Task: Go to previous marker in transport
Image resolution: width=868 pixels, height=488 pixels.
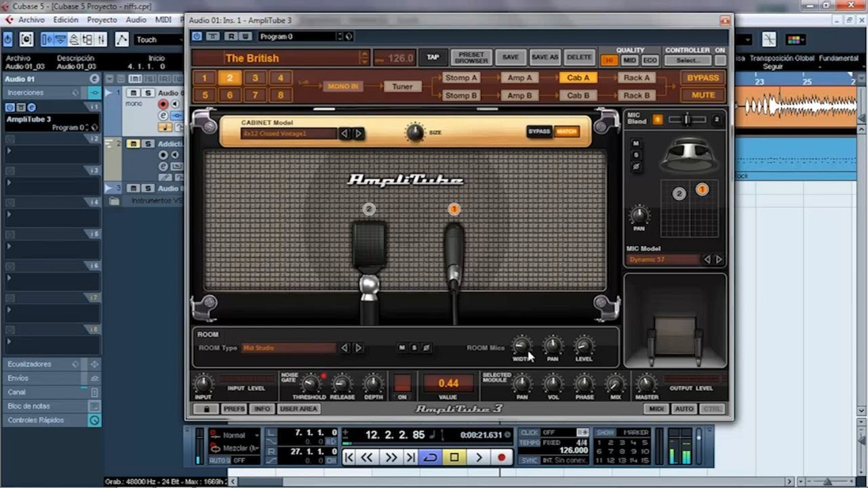Action: tap(349, 457)
